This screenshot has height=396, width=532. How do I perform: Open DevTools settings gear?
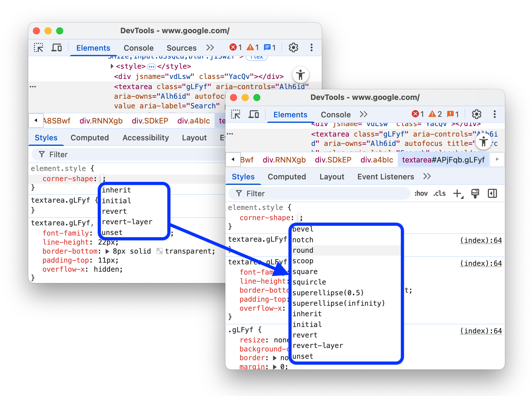click(477, 114)
